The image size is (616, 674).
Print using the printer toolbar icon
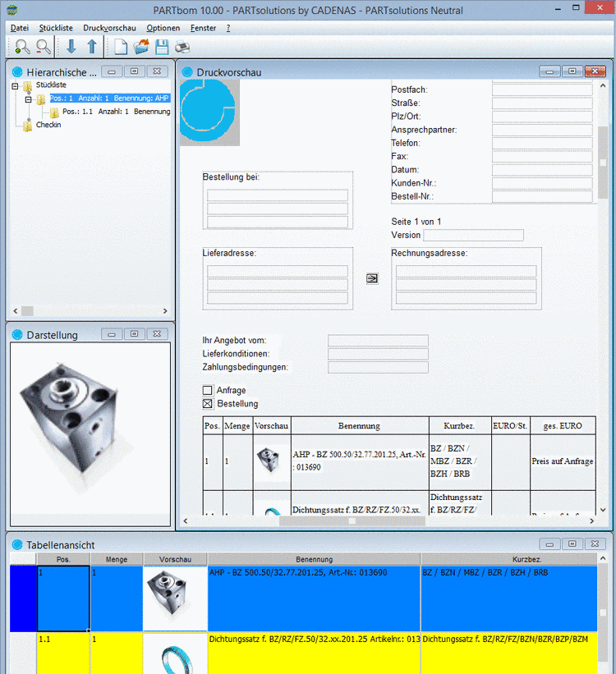[x=182, y=47]
